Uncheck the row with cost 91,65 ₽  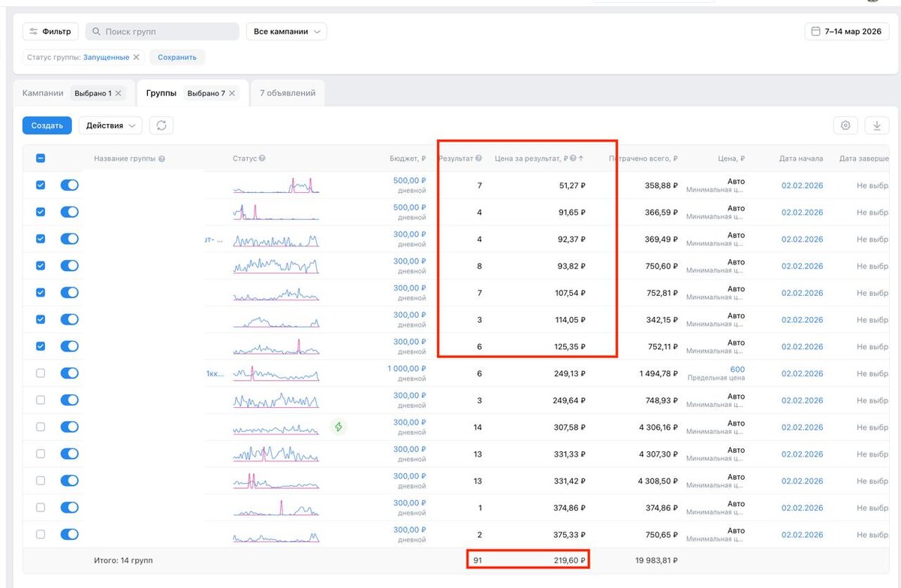(x=41, y=212)
